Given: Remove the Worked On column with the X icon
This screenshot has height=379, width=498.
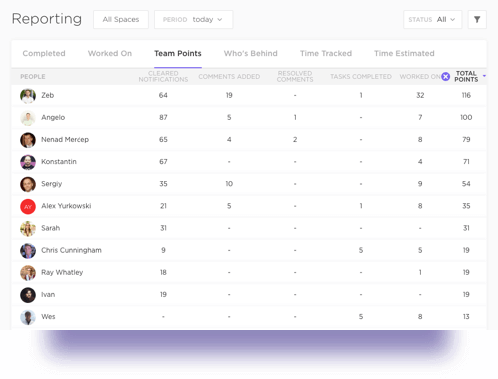Looking at the screenshot, I should pos(446,77).
